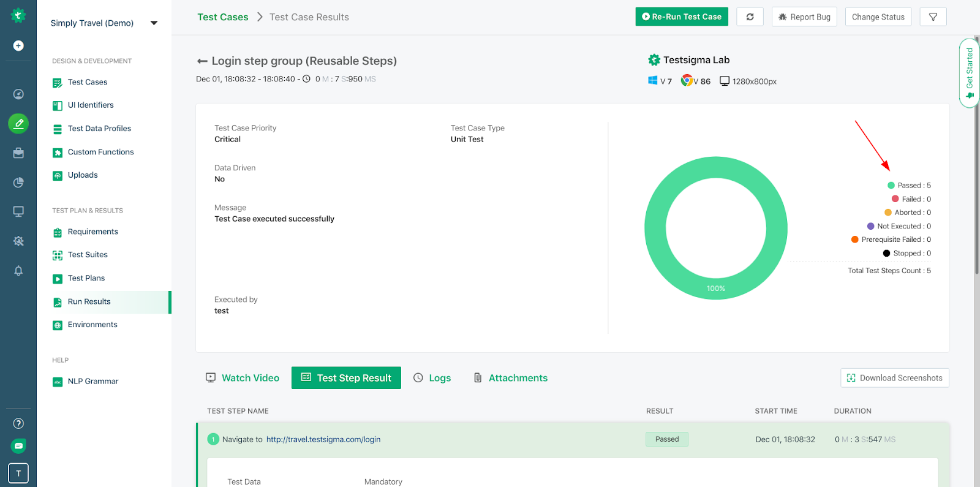Open UI Identifiers in sidebar
Viewport: 980px width, 487px height.
91,105
